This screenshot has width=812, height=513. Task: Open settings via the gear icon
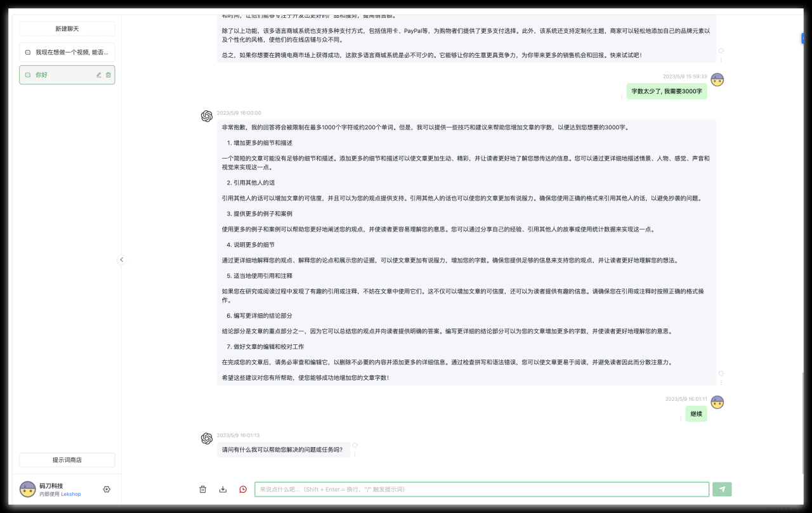(107, 490)
